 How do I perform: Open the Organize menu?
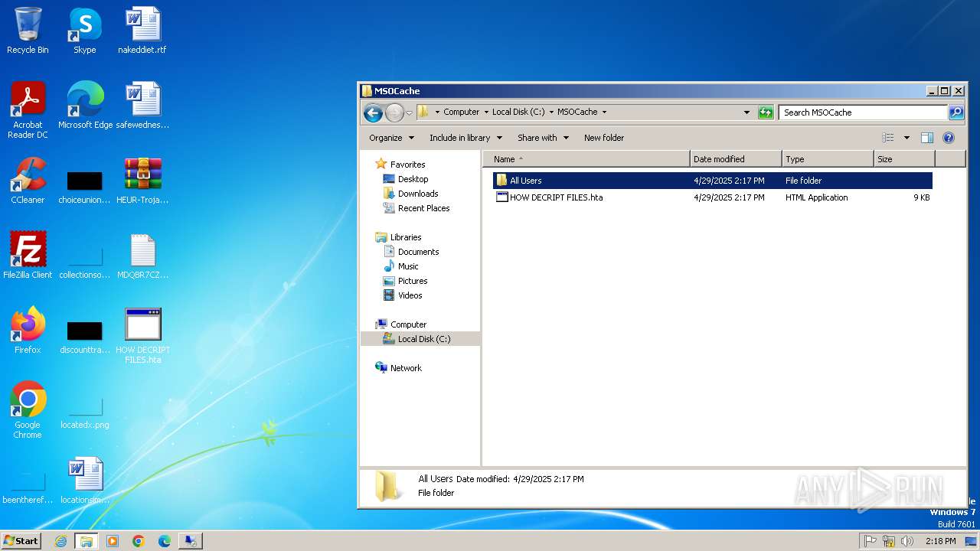(391, 138)
